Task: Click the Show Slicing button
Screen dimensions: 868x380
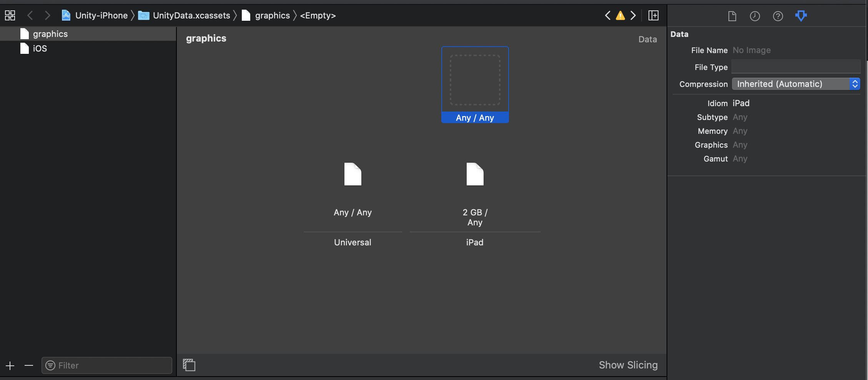Action: [628, 365]
